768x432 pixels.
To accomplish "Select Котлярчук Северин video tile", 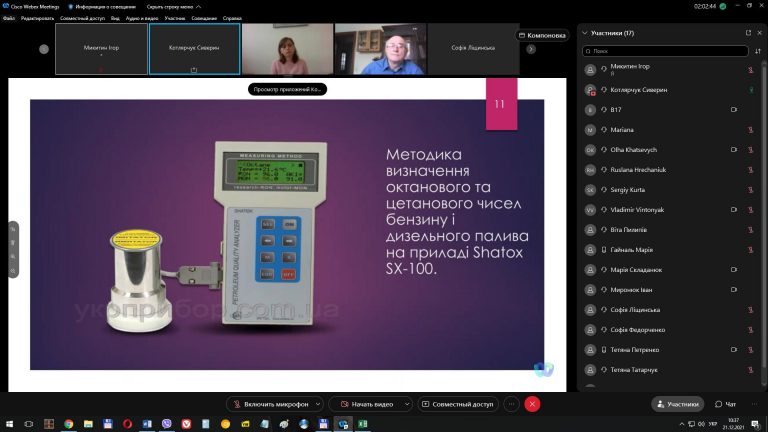I will point(194,49).
